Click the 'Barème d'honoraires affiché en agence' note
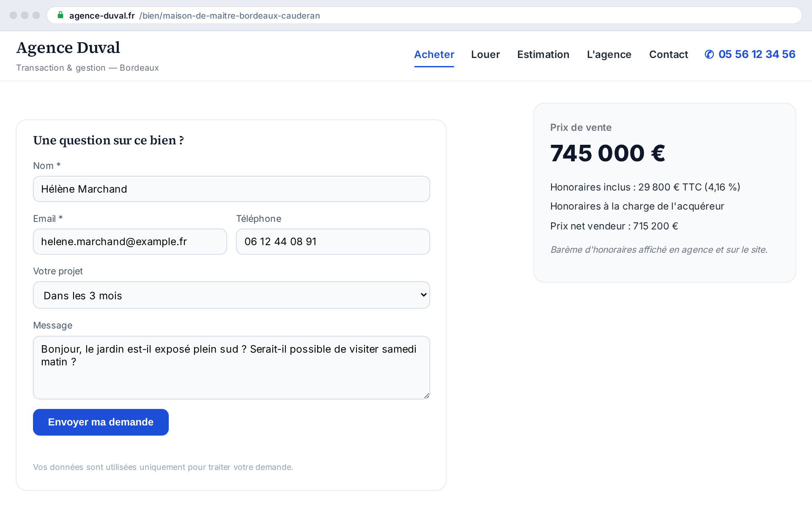The image size is (812, 508). (658, 250)
